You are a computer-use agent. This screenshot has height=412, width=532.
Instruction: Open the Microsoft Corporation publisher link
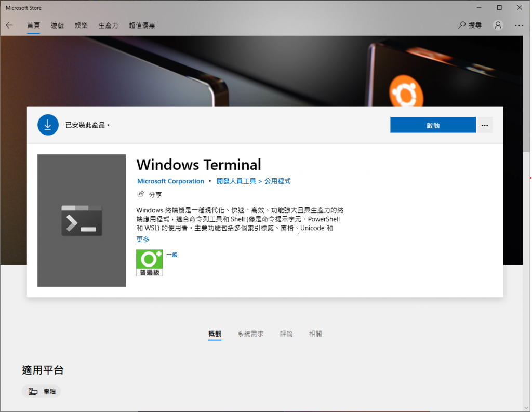coord(170,181)
